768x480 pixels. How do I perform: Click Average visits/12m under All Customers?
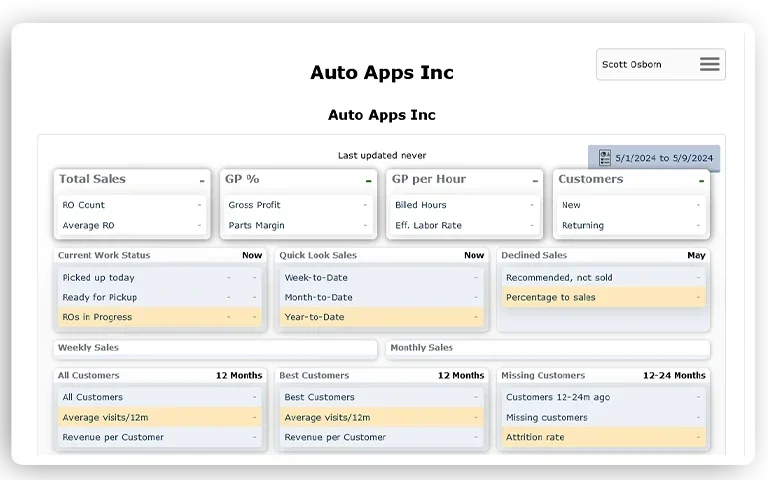160,417
